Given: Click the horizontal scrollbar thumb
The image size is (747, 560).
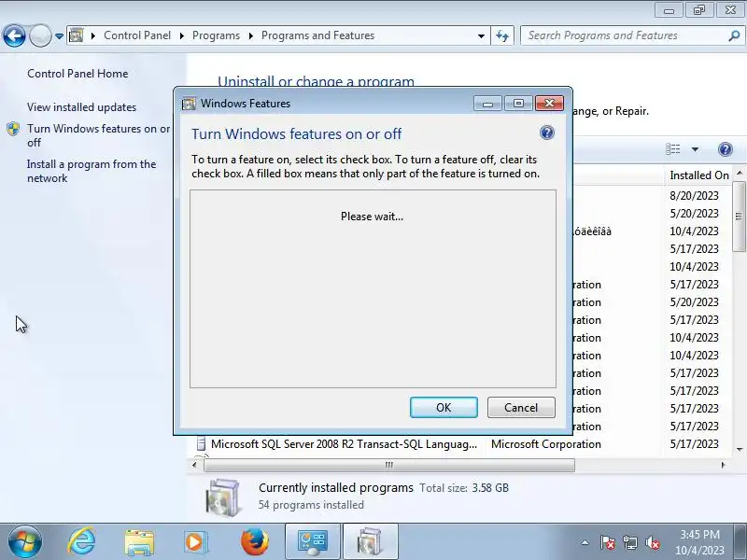Looking at the screenshot, I should (389, 465).
